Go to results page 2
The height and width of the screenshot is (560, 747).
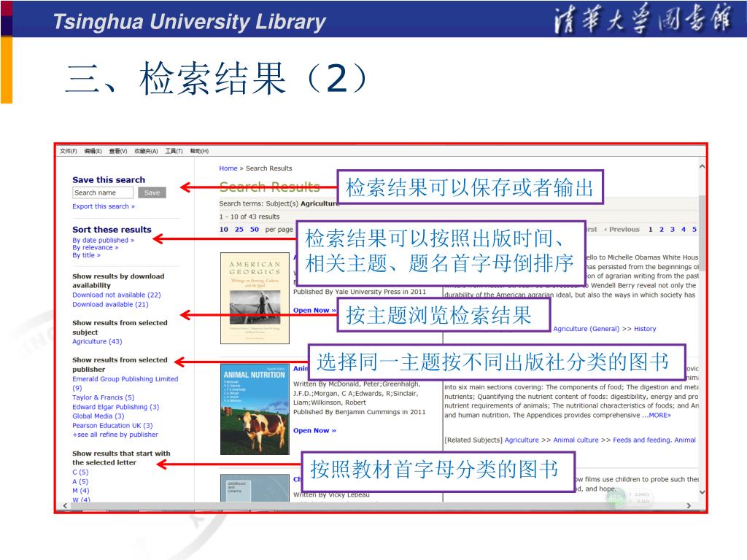tap(661, 229)
